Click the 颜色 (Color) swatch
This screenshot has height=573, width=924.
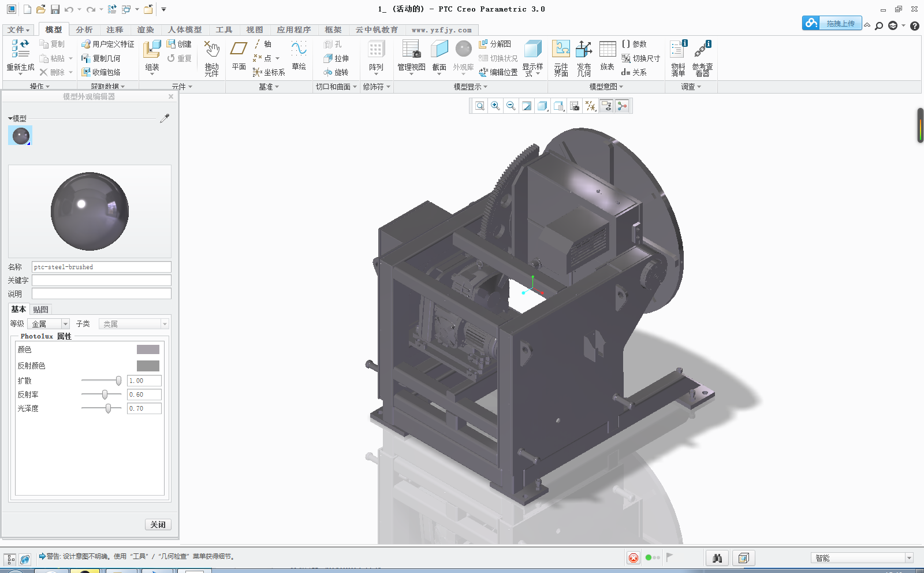[x=148, y=349]
